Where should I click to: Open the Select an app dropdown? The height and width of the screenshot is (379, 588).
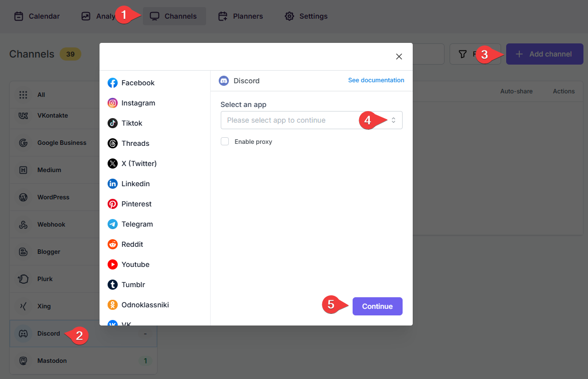[312, 120]
